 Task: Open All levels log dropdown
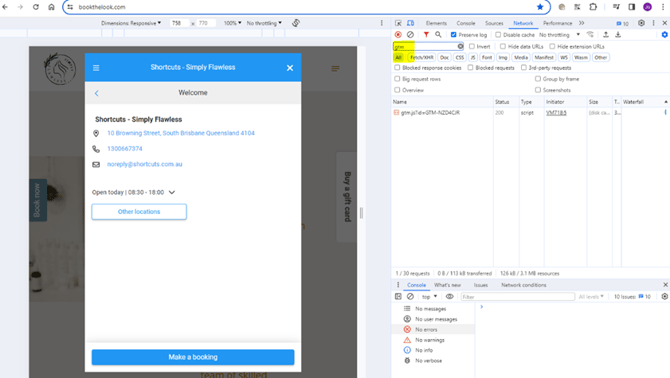(591, 296)
